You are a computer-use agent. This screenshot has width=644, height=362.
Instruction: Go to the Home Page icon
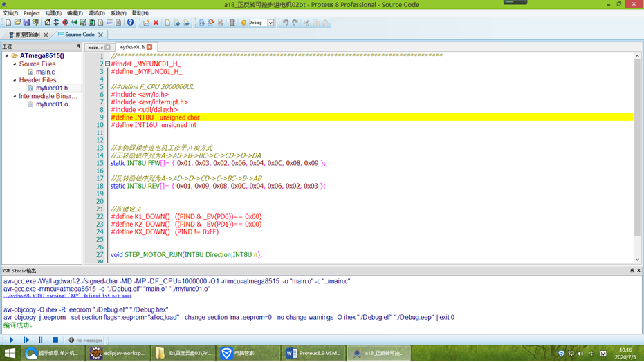pyautogui.click(x=47, y=23)
